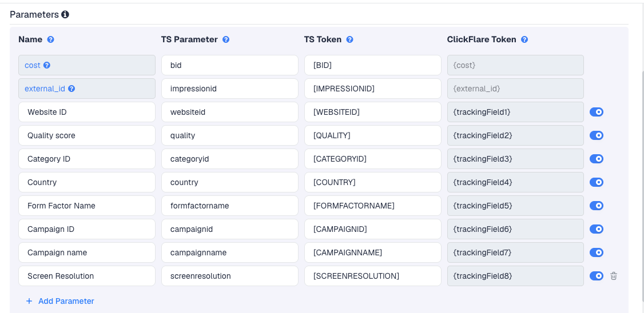
Task: Click the quality TS Parameter field
Action: point(230,135)
